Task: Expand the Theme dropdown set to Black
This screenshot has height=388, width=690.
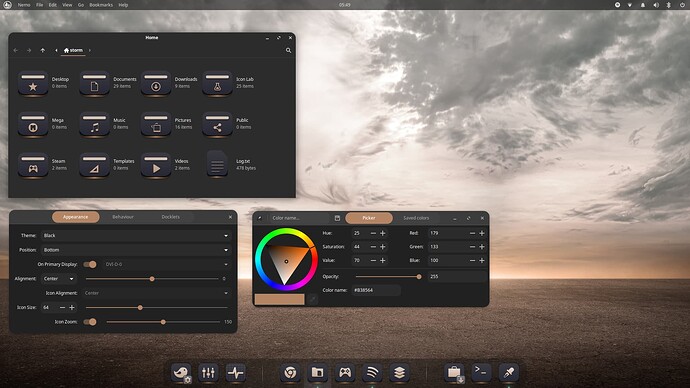Action: (x=136, y=235)
